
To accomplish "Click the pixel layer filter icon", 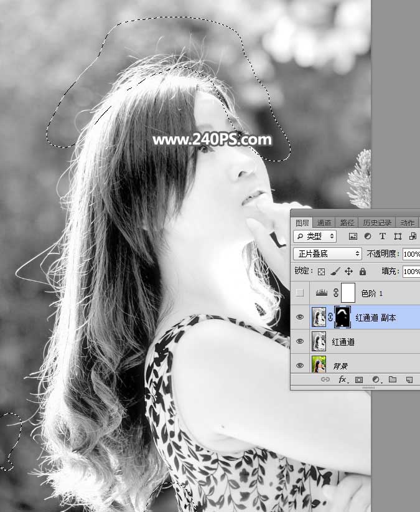I will click(353, 237).
